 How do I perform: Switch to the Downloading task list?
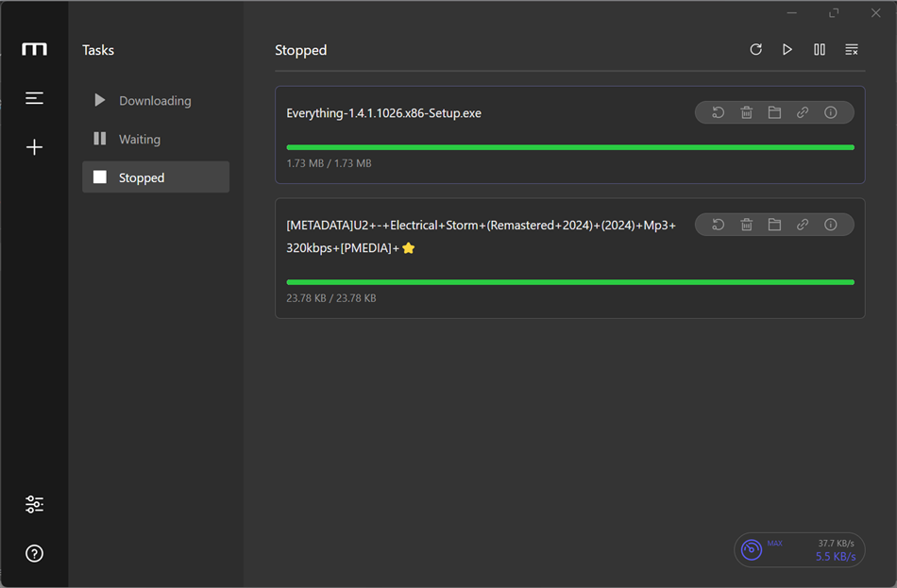(x=155, y=100)
